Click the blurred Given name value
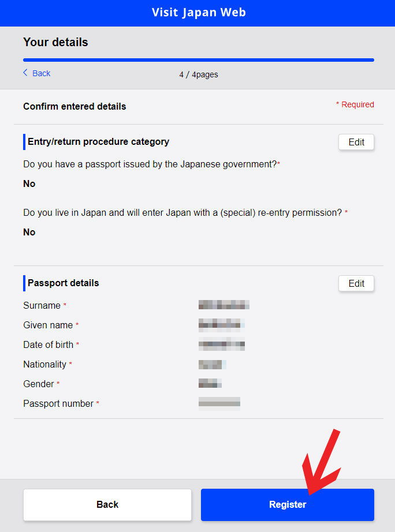The width and height of the screenshot is (395, 532). 222,324
